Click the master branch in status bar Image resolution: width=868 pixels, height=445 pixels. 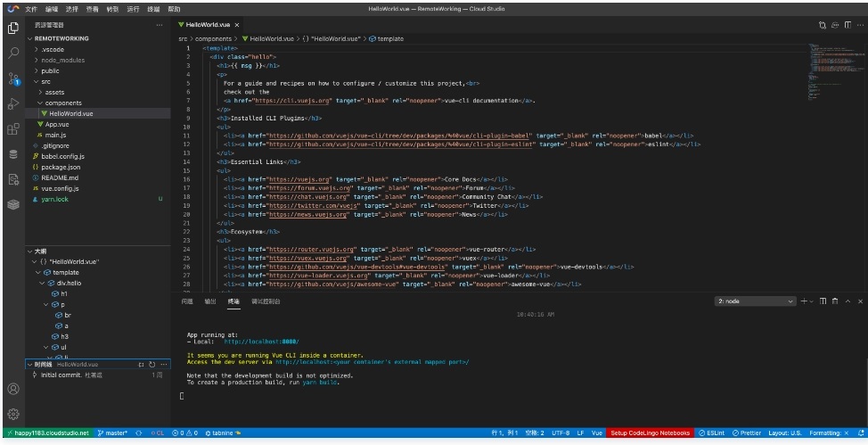point(112,433)
